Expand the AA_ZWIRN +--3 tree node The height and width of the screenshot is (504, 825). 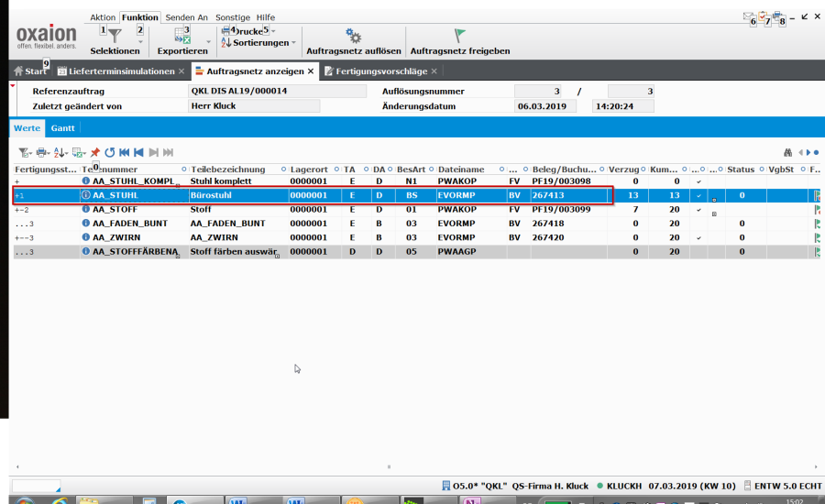click(x=24, y=237)
